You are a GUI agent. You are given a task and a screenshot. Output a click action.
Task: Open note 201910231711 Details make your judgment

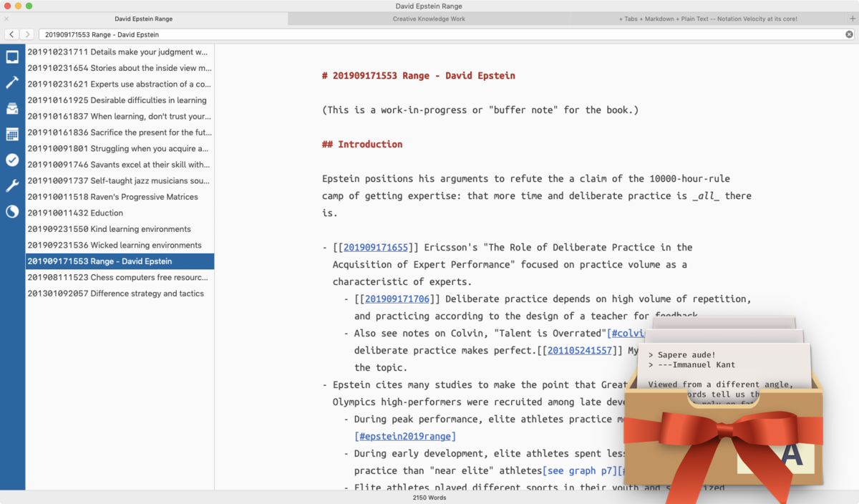[x=120, y=52]
